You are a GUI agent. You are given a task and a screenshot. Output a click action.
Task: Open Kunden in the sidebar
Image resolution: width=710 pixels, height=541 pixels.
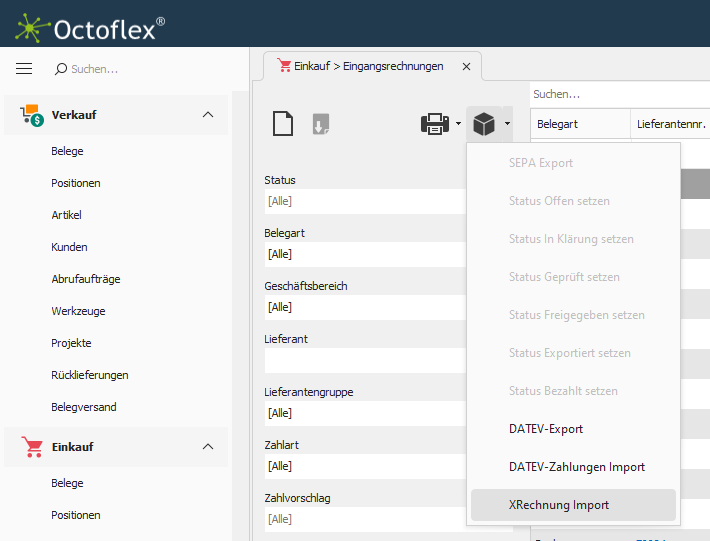[x=69, y=247]
